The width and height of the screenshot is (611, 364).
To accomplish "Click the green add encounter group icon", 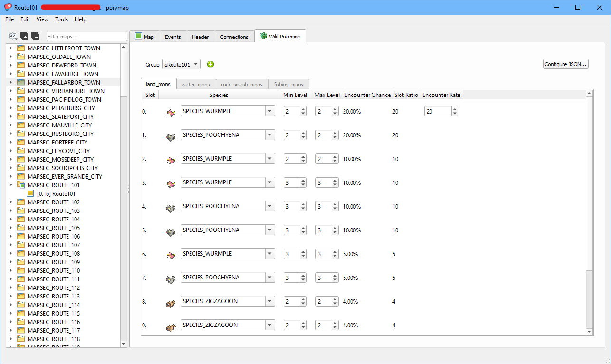I will (x=210, y=65).
